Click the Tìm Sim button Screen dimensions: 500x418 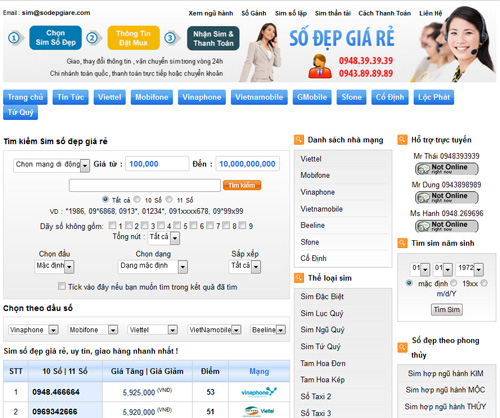(x=447, y=310)
